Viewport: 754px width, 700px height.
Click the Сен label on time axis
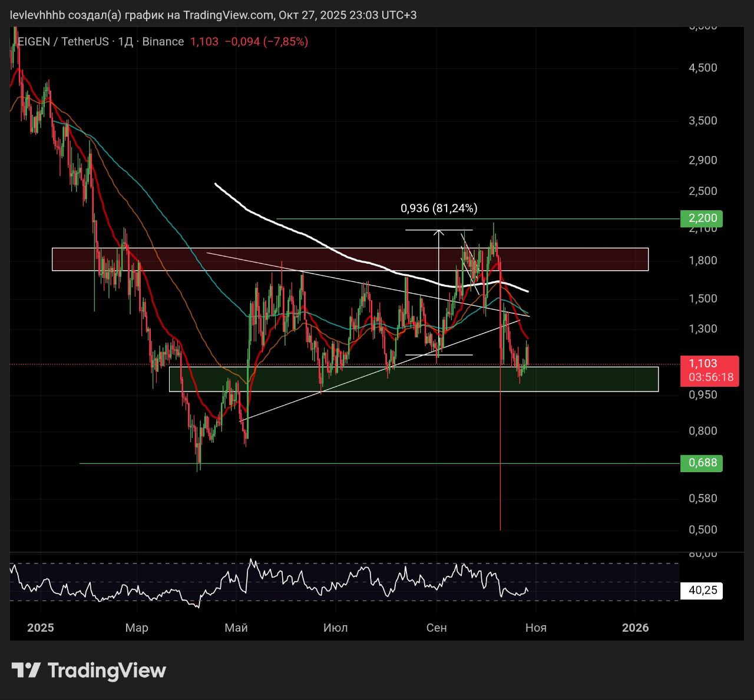(436, 628)
